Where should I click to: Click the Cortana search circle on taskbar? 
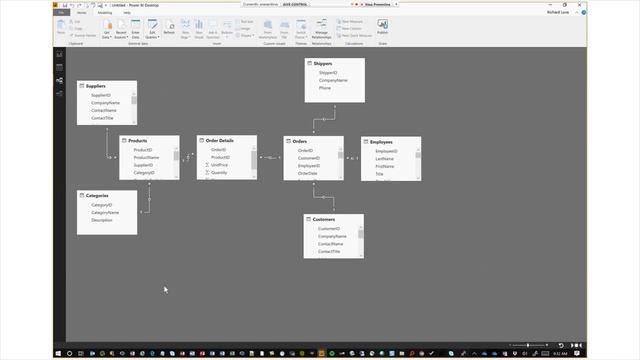(x=69, y=353)
